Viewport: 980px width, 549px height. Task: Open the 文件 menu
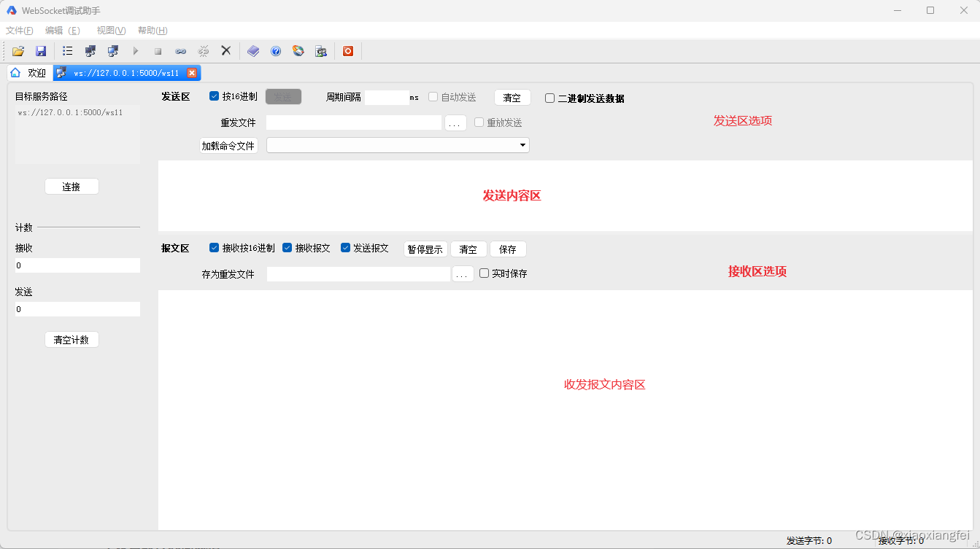pos(19,30)
